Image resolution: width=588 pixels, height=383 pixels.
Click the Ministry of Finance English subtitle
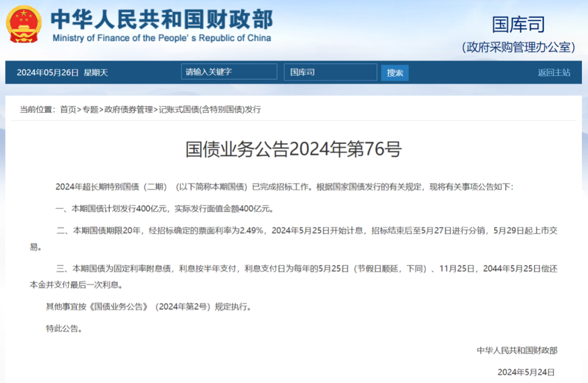(162, 38)
